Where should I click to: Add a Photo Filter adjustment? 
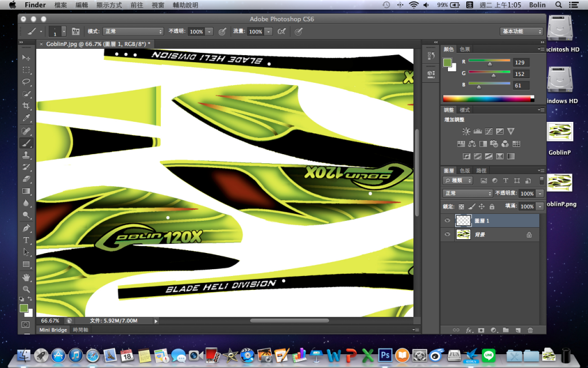(x=494, y=143)
